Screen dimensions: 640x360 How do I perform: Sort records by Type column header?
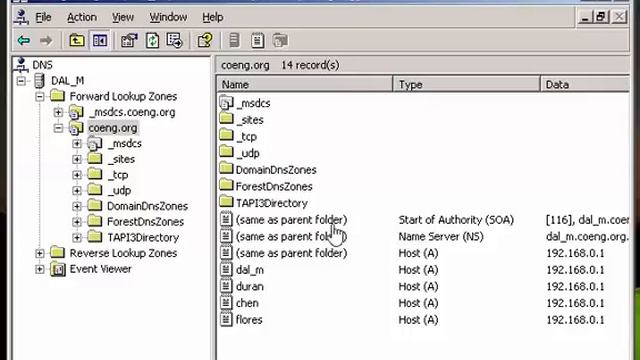(x=466, y=84)
